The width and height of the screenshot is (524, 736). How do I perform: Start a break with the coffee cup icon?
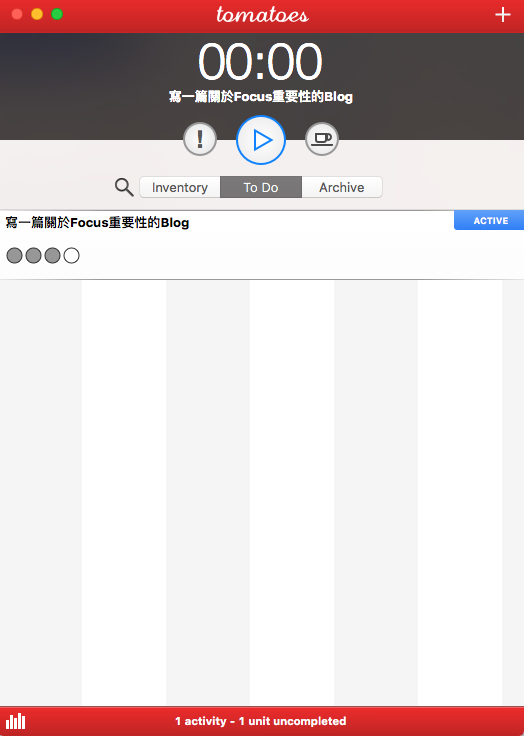tap(322, 139)
